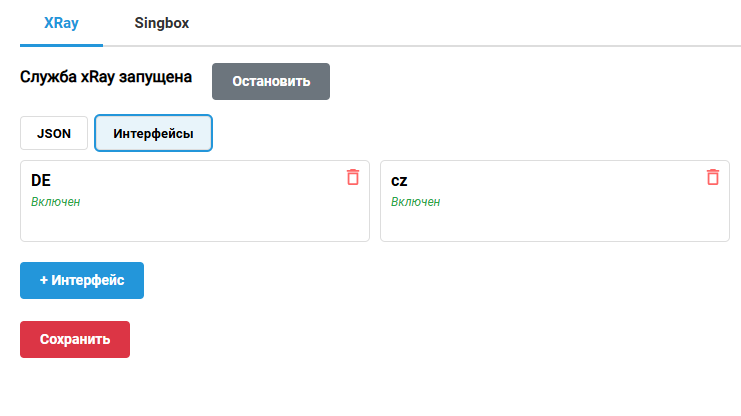Delete the DE interface with trash icon
The width and height of the screenshot is (741, 416).
pyautogui.click(x=353, y=177)
